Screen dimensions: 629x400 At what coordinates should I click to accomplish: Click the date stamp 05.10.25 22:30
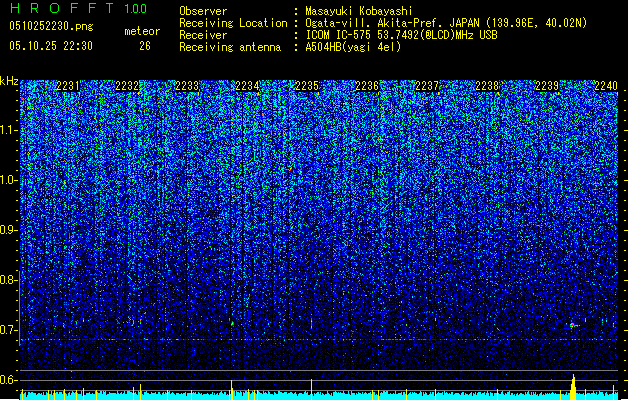pyautogui.click(x=51, y=46)
